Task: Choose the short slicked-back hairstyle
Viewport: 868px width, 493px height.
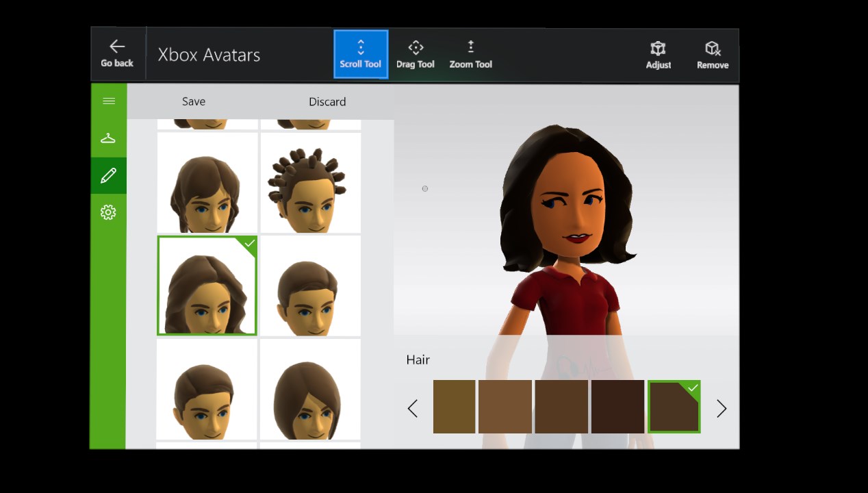Action: point(311,286)
